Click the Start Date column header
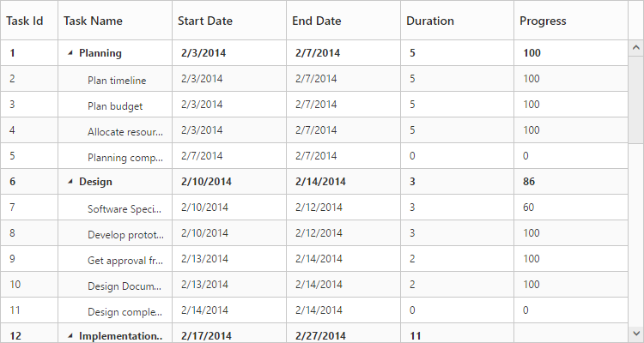644x343 pixels. [x=205, y=21]
